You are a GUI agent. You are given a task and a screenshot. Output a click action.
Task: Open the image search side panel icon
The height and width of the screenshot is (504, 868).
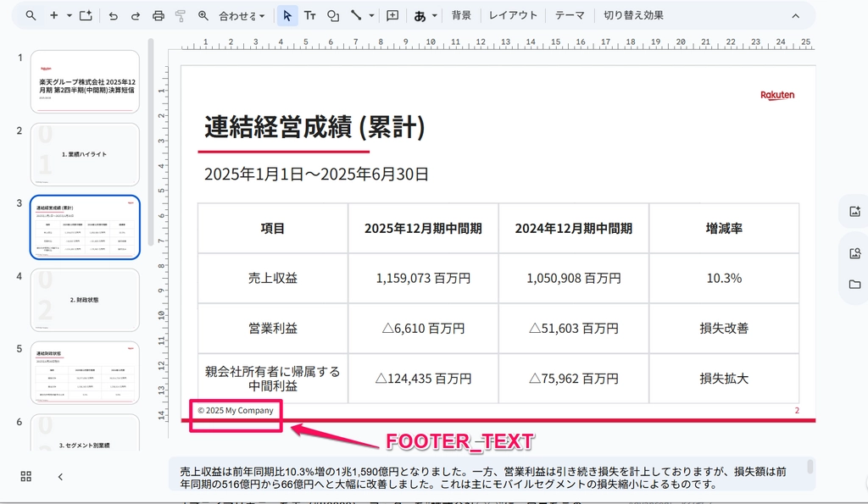coord(854,253)
